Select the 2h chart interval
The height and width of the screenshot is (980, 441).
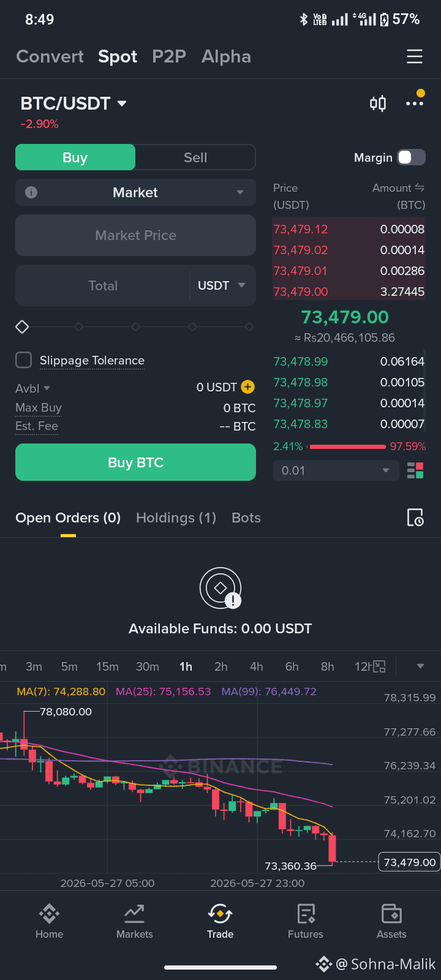(x=221, y=666)
